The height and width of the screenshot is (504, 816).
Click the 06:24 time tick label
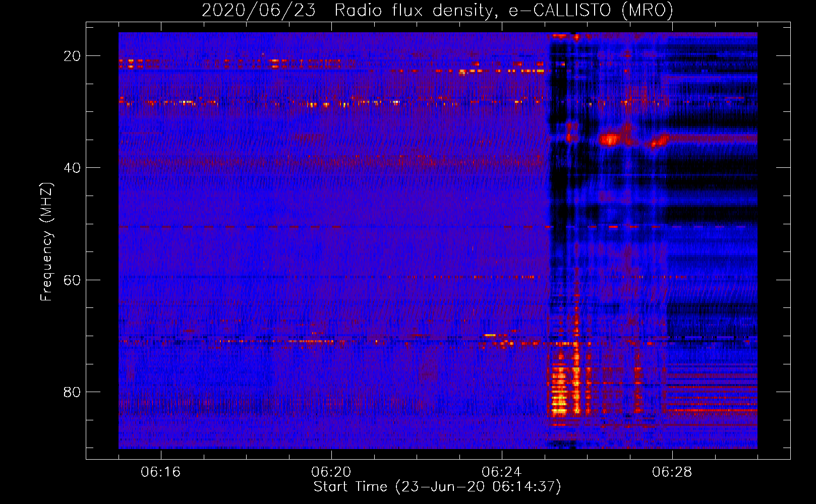(x=502, y=472)
